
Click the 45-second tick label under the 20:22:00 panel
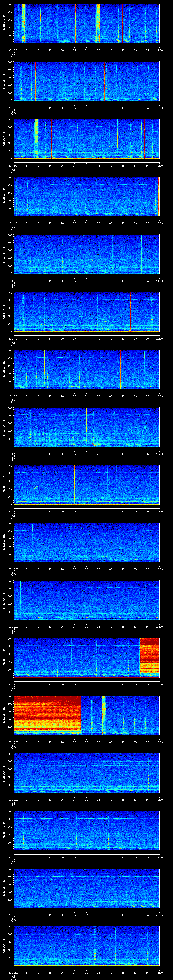[123, 396]
